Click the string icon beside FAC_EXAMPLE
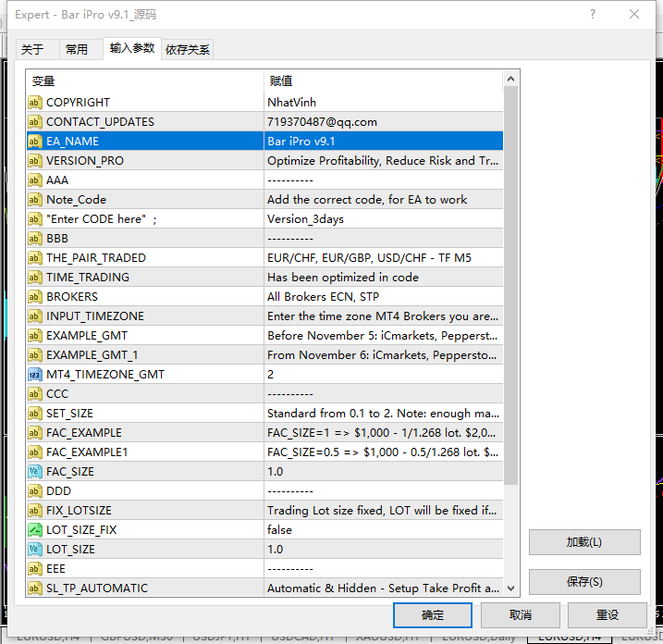663x644 pixels. click(35, 433)
